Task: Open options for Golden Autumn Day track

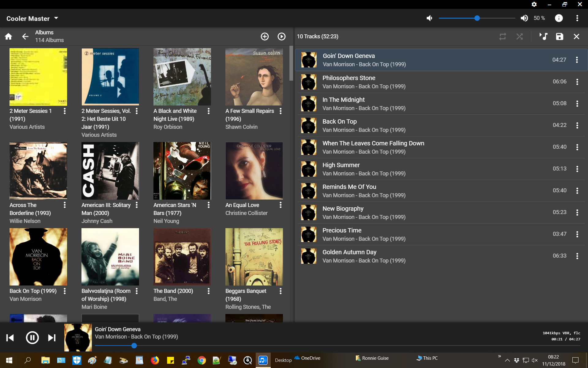Action: click(x=577, y=256)
